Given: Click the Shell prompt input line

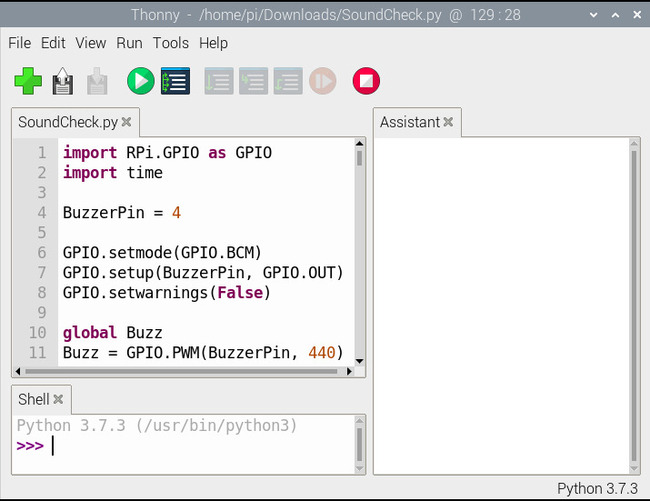Looking at the screenshot, I should click(184, 446).
